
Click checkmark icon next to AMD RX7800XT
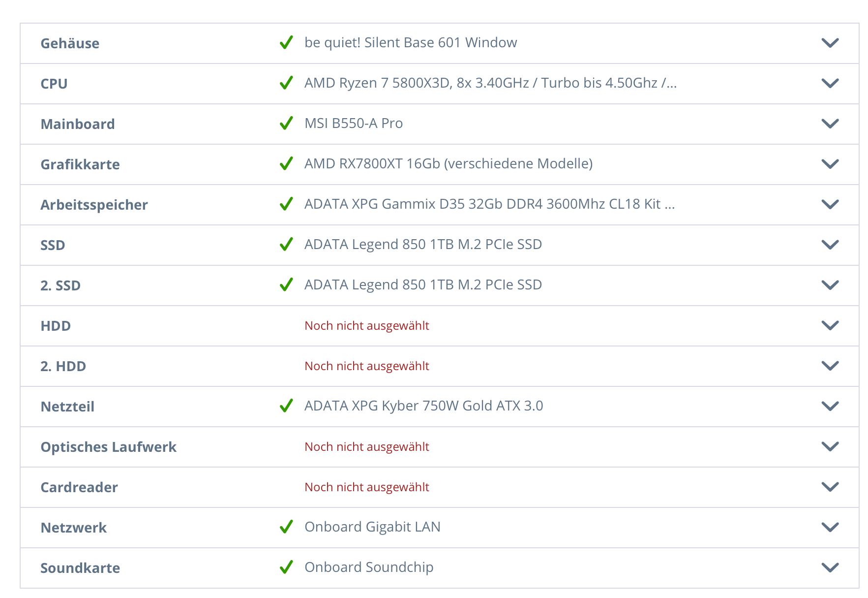(286, 164)
